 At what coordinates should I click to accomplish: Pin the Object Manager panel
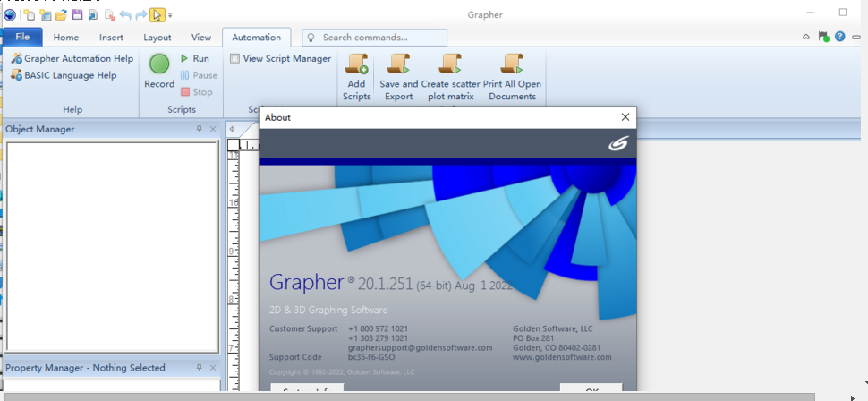point(200,129)
